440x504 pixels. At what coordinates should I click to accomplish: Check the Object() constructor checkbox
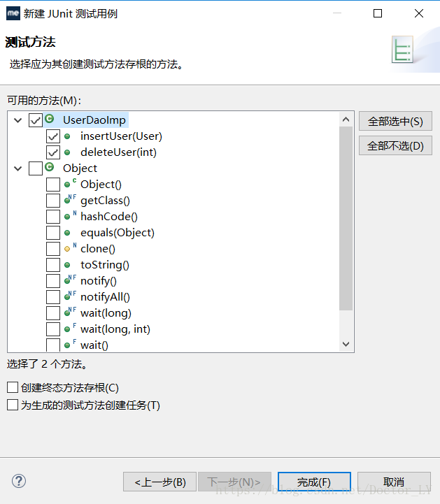coord(53,185)
